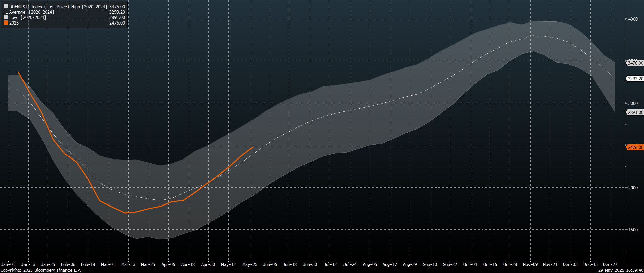The width and height of the screenshot is (644, 273).
Task: Click the 3000 y-axis label
Action: click(633, 103)
